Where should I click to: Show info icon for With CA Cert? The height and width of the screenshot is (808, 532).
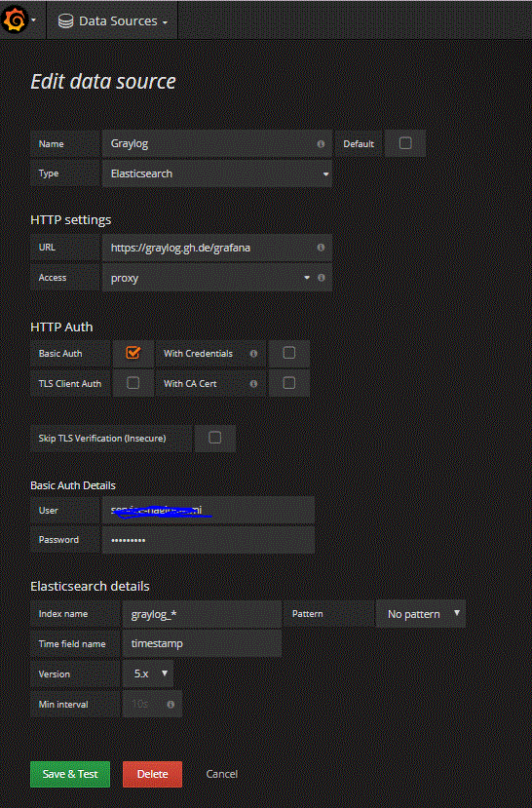(x=253, y=383)
